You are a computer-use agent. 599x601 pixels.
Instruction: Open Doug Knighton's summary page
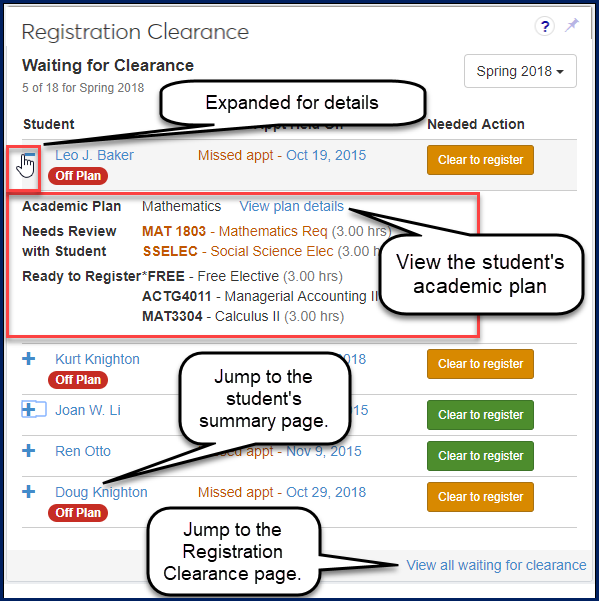[x=101, y=492]
